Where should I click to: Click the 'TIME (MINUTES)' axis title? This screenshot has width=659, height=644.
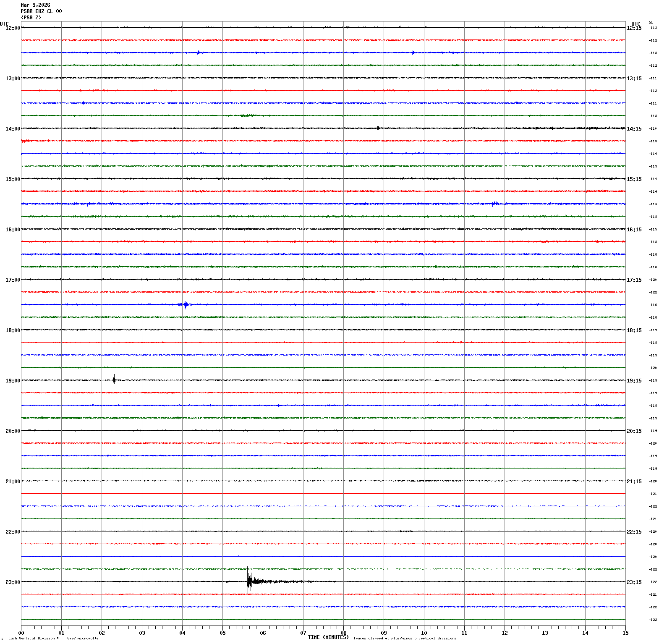pos(328,637)
